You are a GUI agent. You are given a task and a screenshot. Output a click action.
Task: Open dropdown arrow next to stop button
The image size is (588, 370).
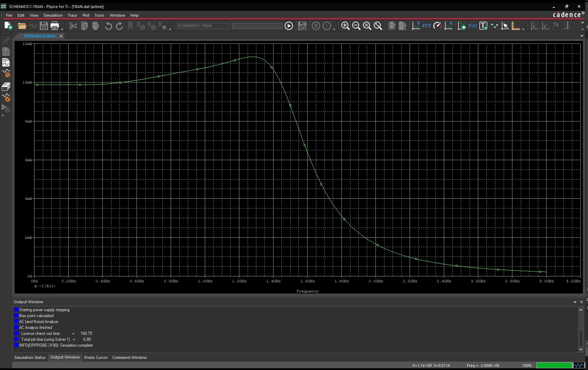click(x=334, y=29)
